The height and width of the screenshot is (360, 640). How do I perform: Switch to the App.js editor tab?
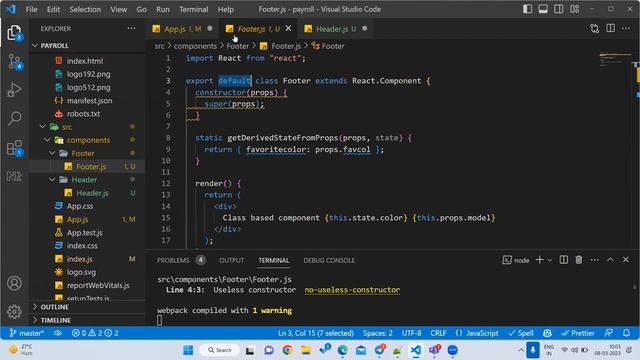click(x=183, y=29)
